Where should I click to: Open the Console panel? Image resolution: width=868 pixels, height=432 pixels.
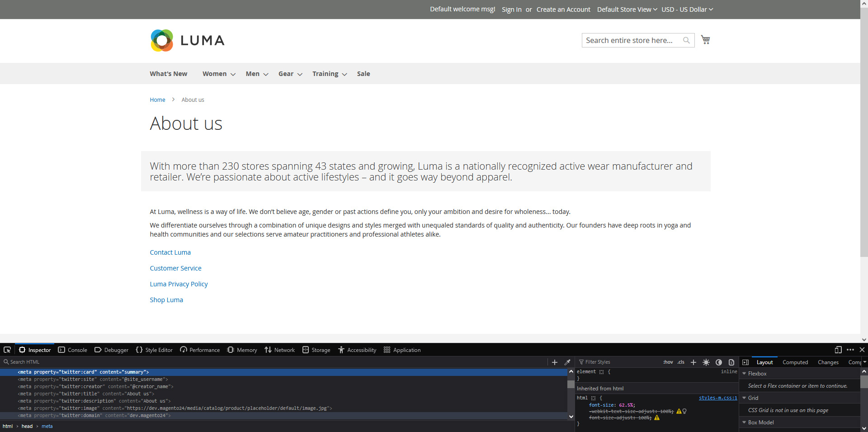tap(72, 350)
